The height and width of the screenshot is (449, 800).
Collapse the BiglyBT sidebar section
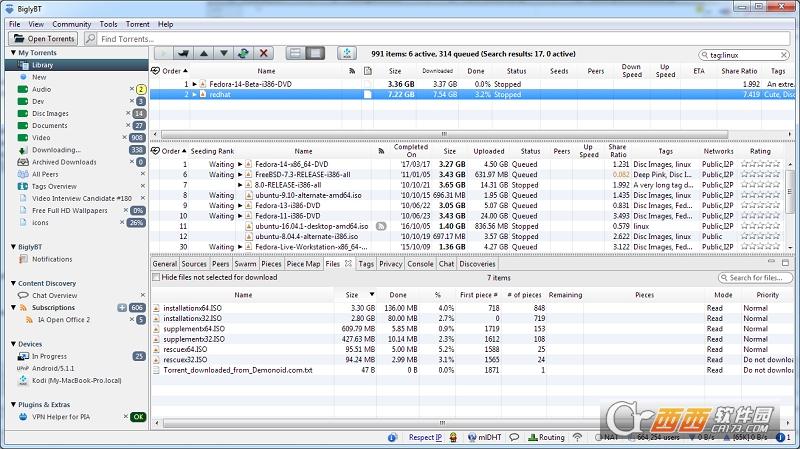(13, 246)
